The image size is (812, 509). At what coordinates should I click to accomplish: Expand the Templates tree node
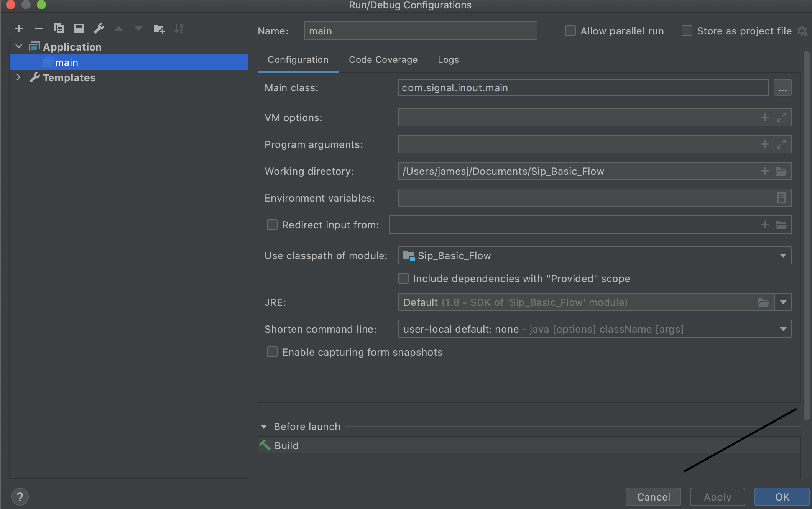[x=18, y=77]
